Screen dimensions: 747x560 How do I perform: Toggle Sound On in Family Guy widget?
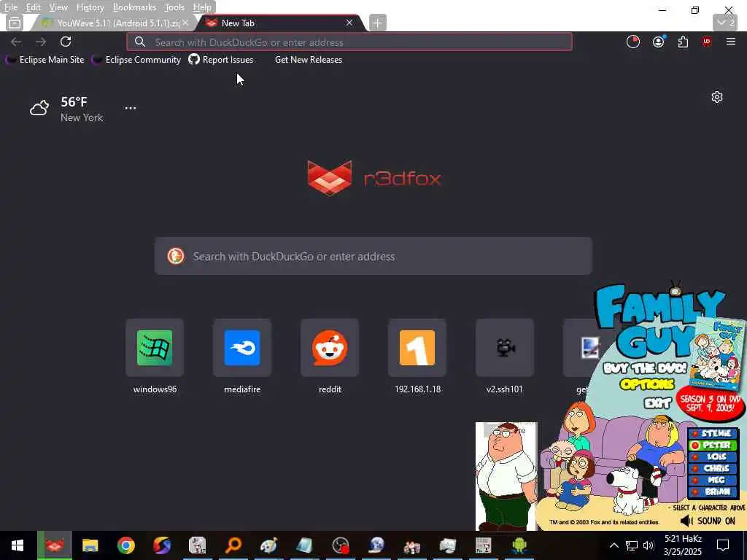tap(708, 521)
